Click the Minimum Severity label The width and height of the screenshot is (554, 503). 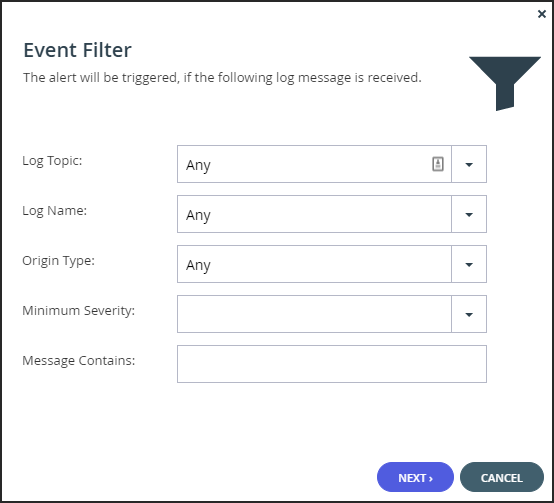[78, 311]
